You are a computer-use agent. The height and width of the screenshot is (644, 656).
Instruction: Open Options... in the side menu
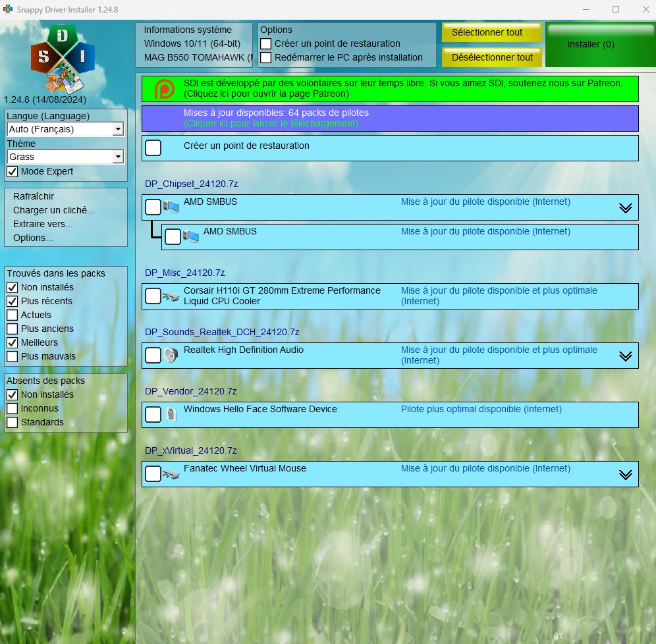(x=33, y=238)
